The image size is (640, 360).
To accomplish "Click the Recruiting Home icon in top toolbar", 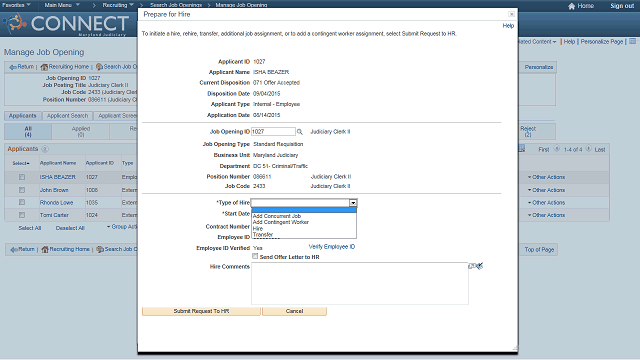I will 44,67.
